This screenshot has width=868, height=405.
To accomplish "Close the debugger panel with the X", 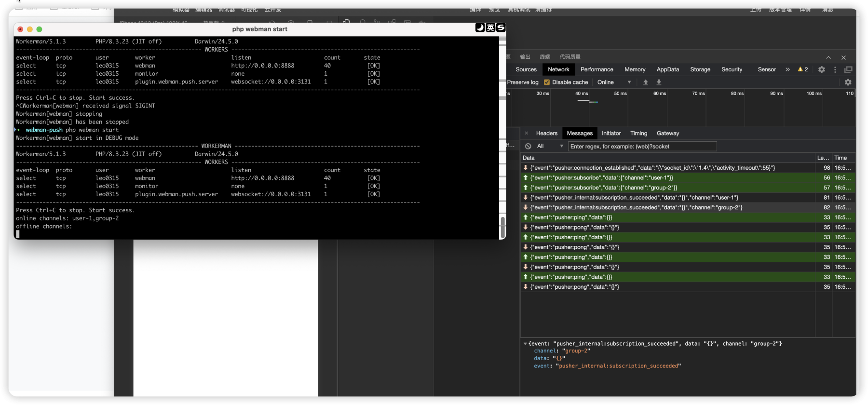I will (x=843, y=57).
